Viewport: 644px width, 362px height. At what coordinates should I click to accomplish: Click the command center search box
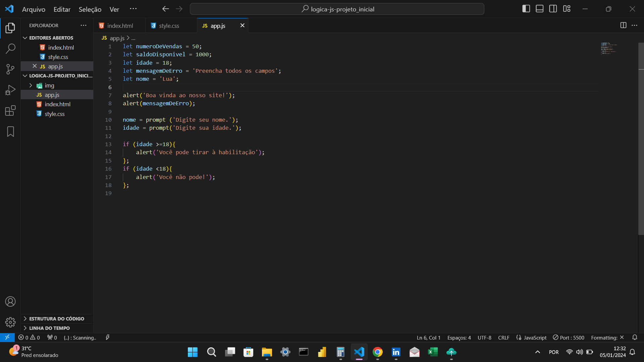[x=337, y=9]
